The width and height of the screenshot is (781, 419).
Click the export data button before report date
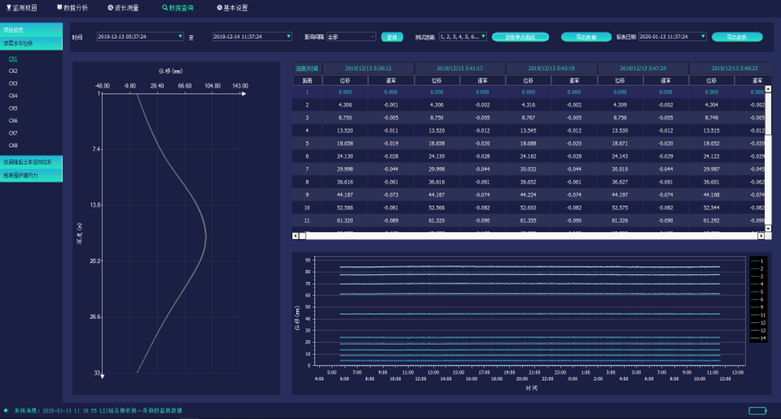(x=586, y=37)
